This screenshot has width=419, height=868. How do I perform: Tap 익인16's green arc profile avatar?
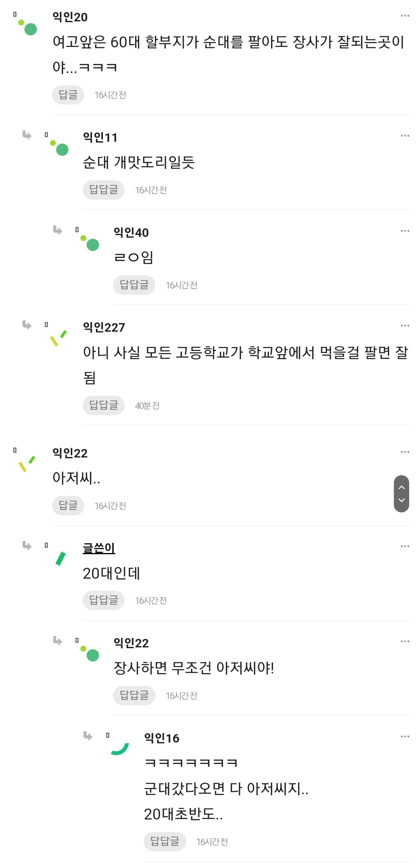click(x=120, y=749)
